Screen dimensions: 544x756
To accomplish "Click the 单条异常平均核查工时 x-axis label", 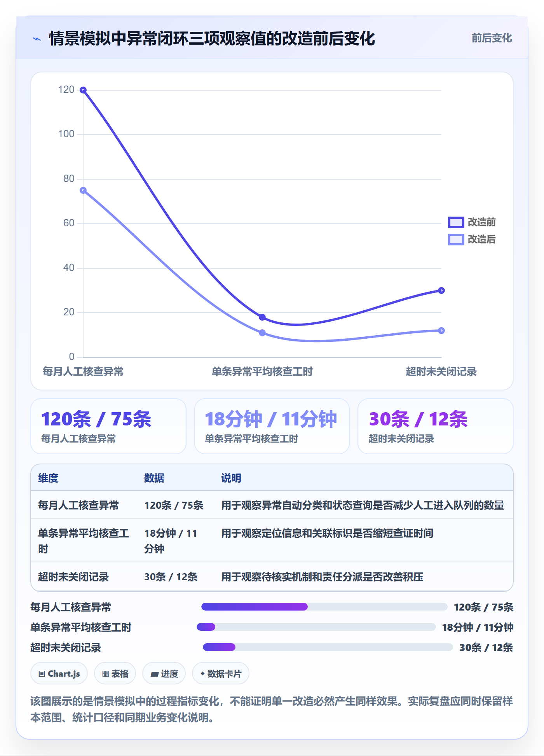I will [x=262, y=371].
